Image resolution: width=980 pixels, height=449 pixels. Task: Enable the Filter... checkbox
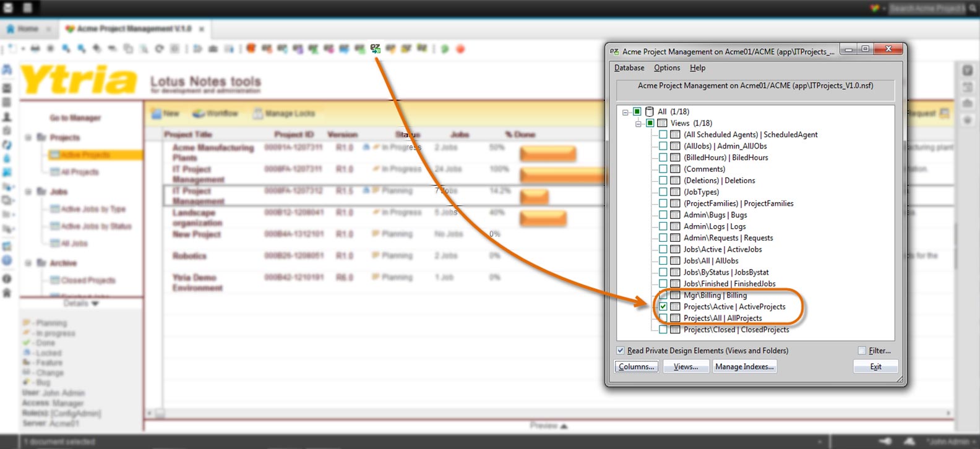pos(862,351)
